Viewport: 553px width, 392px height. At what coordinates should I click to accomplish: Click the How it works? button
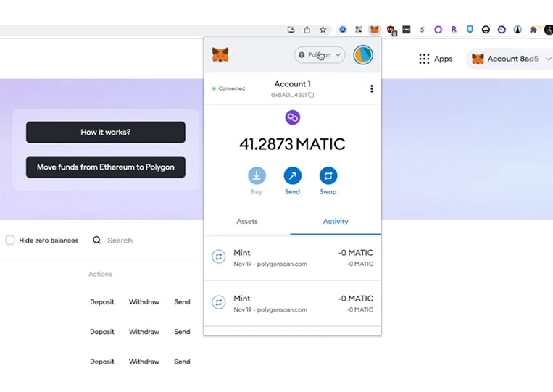pos(105,132)
